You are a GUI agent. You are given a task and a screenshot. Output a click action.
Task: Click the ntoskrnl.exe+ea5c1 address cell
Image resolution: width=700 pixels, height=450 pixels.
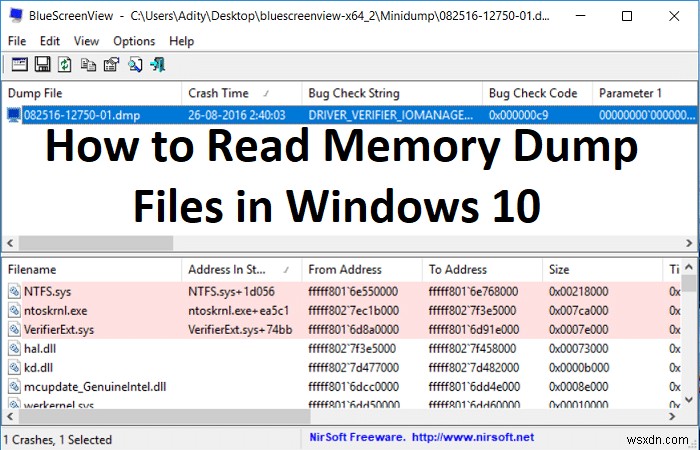click(238, 311)
